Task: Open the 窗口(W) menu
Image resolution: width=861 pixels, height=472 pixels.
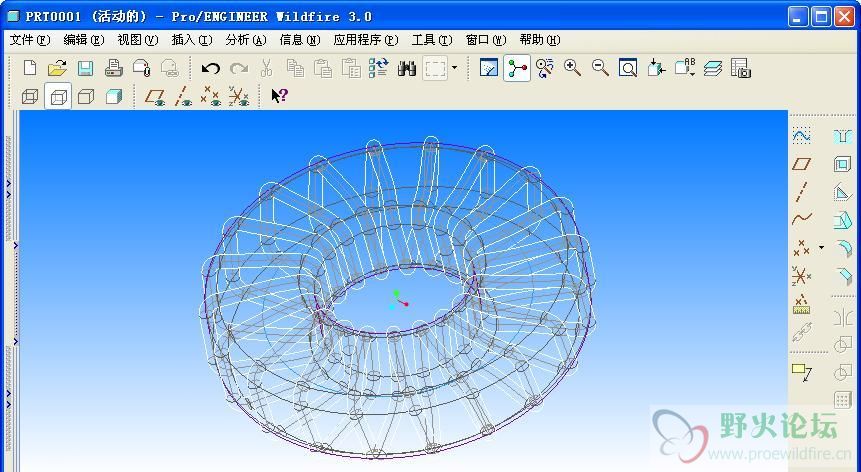Action: [x=485, y=40]
